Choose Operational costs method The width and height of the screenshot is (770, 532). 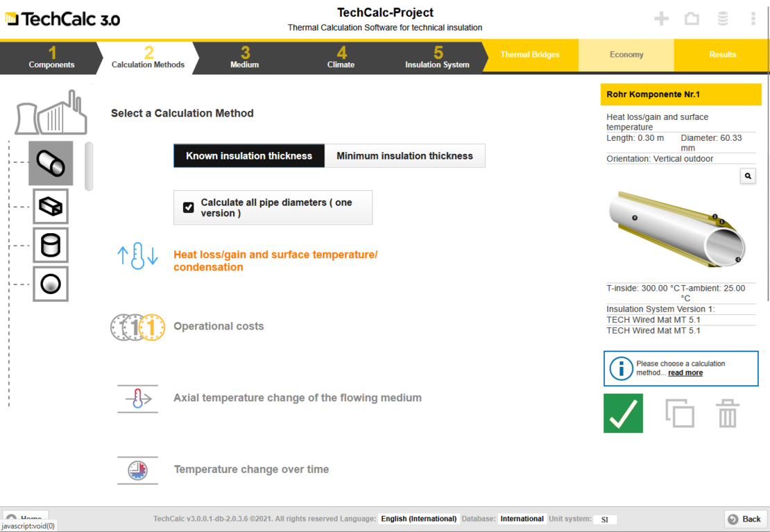point(219,326)
